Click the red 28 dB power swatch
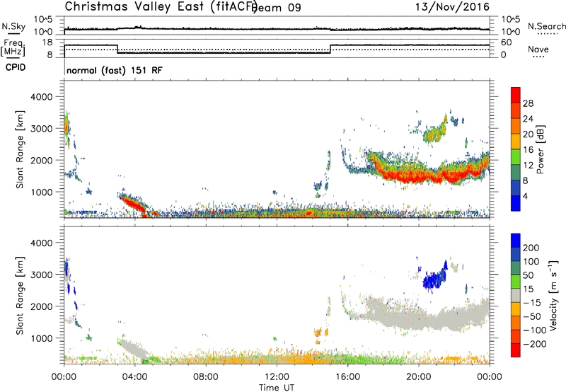566x392 pixels. 516,95
